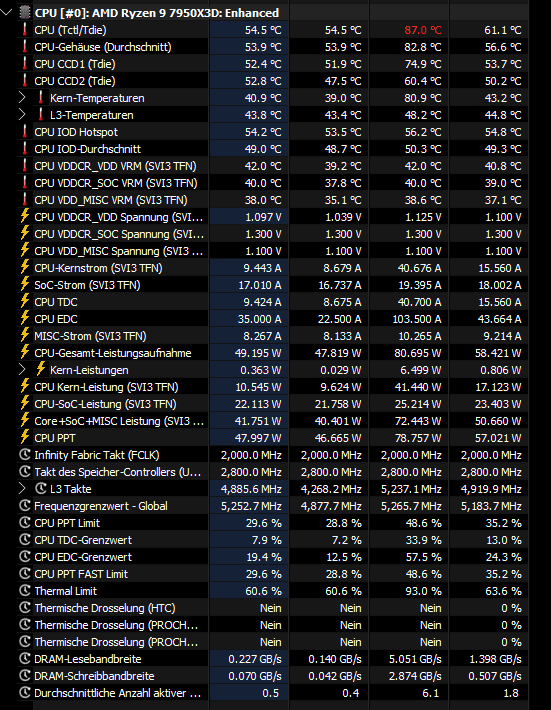Click clock icon beside L3 Takte
Screen dimensions: 551x710
coord(41,489)
